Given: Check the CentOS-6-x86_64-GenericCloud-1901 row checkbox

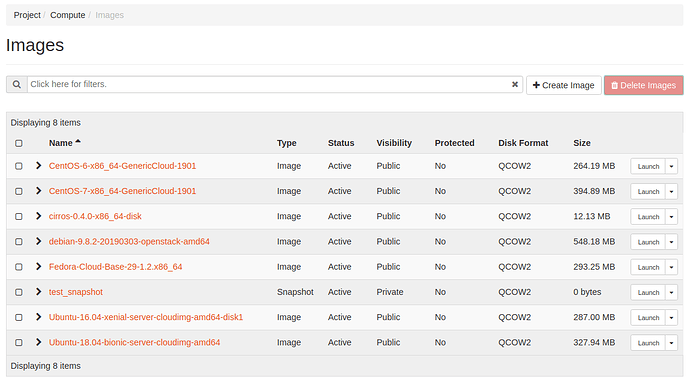Looking at the screenshot, I should [x=18, y=166].
